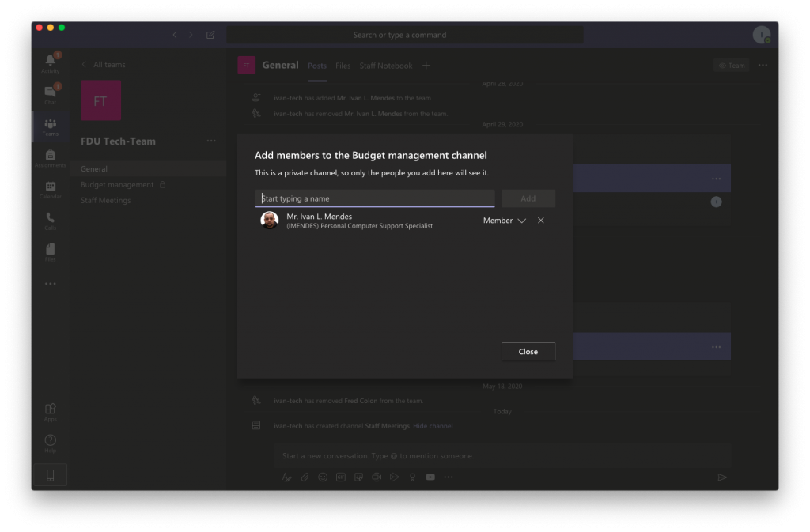The image size is (810, 532).
Task: Click the "April 29, 2020" date separator
Action: click(x=502, y=124)
